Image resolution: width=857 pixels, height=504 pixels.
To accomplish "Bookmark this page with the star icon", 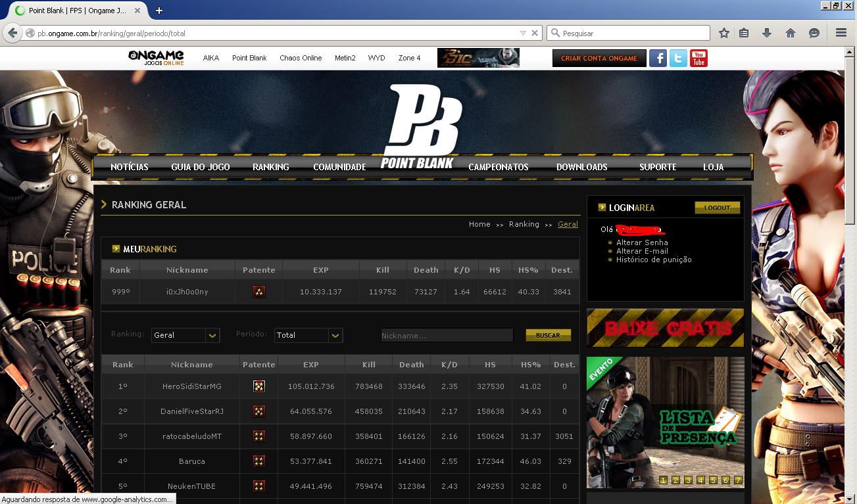I will [724, 33].
